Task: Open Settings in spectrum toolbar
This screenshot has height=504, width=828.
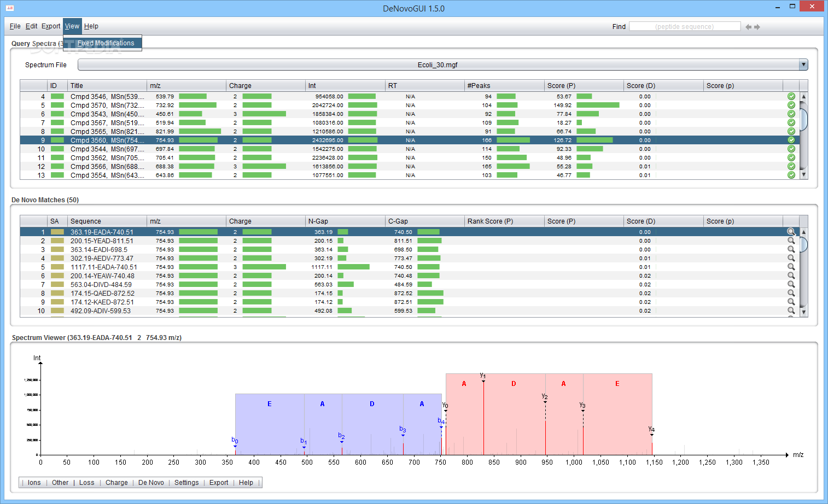Action: (186, 483)
